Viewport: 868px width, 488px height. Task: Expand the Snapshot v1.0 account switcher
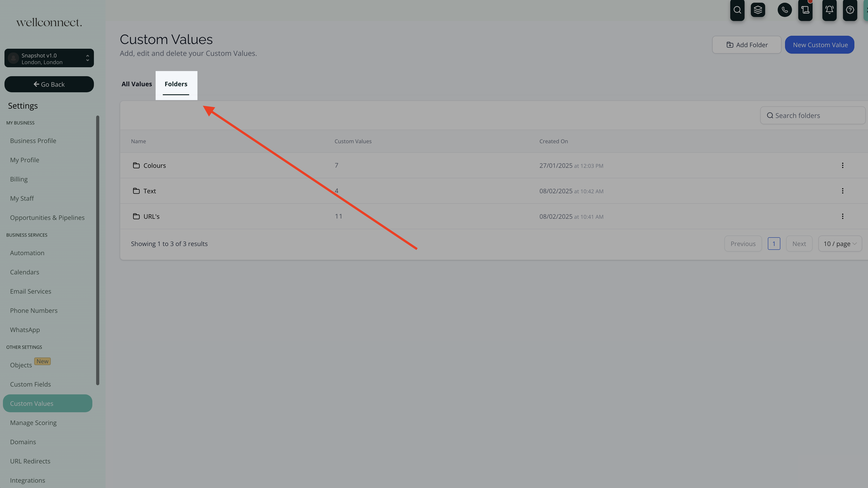pos(49,58)
